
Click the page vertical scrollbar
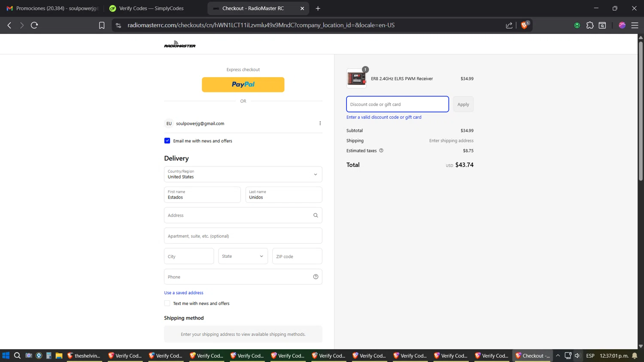641,112
